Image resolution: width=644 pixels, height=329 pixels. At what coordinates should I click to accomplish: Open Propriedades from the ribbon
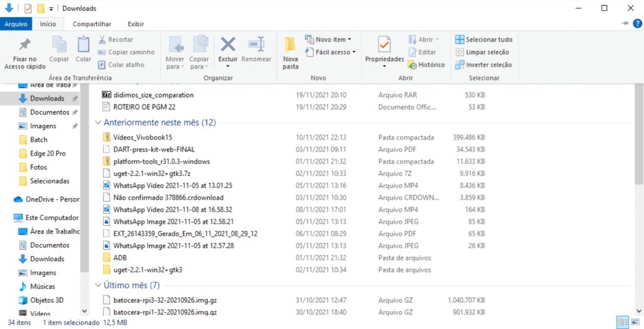tap(384, 45)
